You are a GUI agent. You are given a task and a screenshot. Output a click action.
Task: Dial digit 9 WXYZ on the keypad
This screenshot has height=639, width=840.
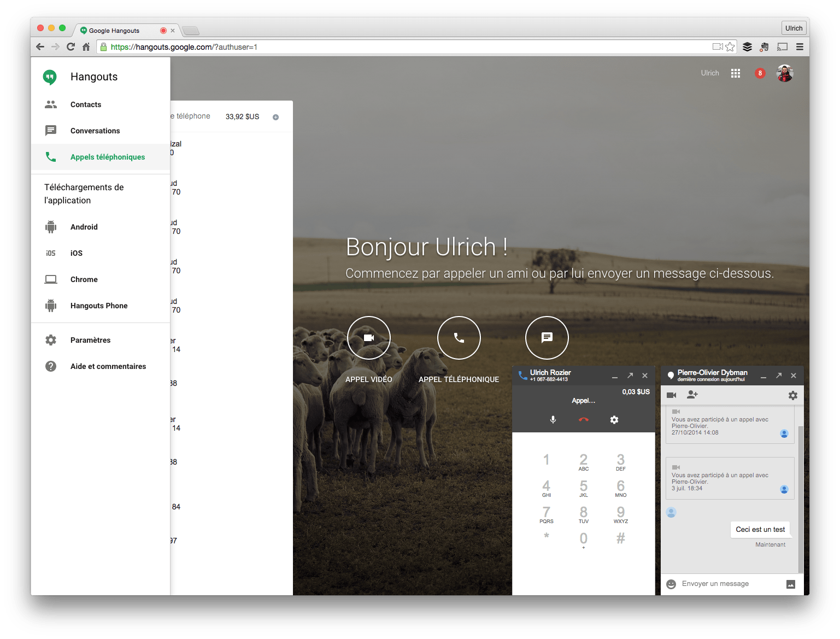click(621, 514)
